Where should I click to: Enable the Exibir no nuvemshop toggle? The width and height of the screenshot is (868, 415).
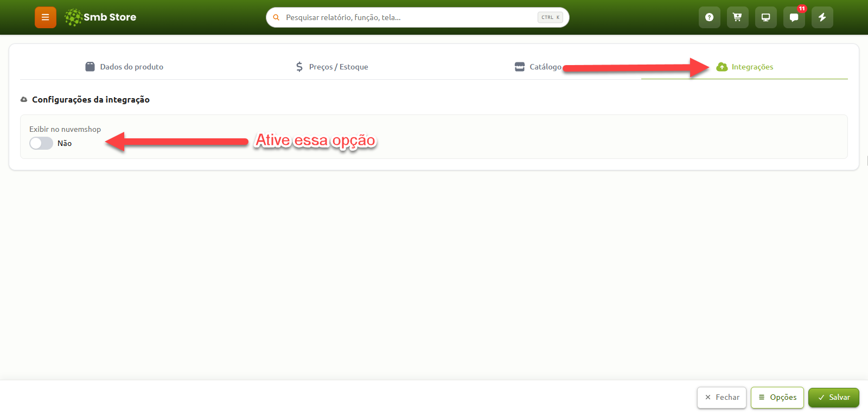(x=41, y=143)
